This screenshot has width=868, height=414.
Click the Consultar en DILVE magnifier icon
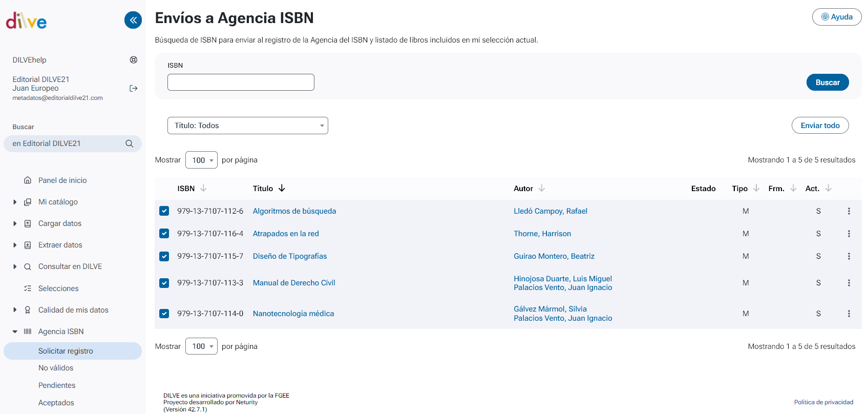click(x=28, y=266)
